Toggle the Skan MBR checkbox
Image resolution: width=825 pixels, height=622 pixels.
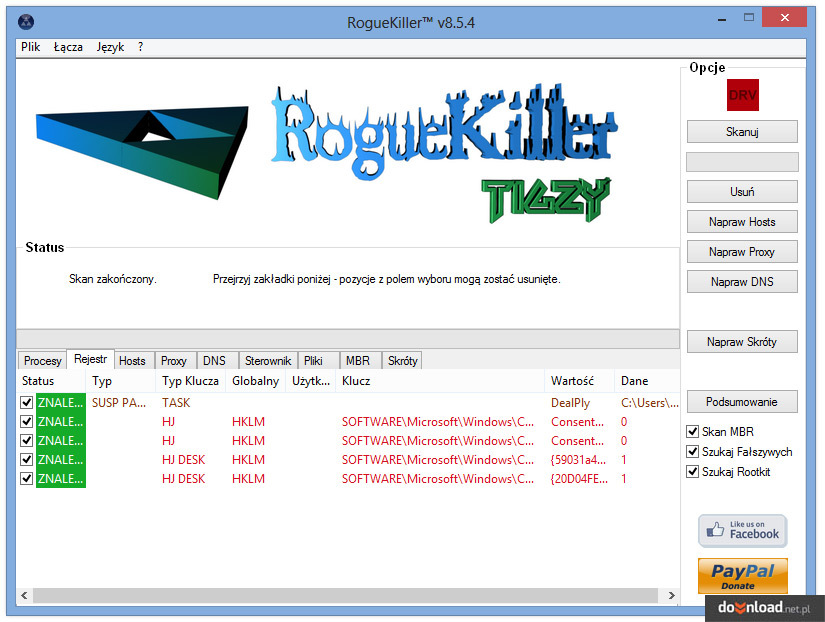tap(692, 432)
